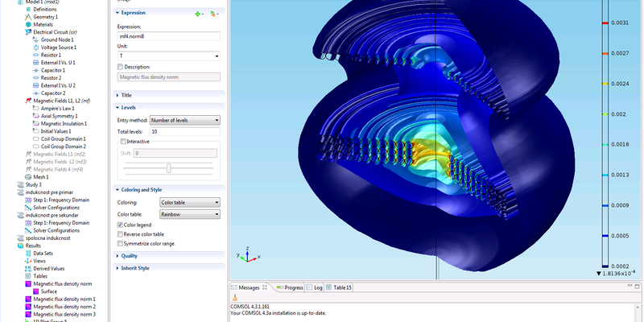Viewport: 644px width, 322px height.
Task: Expand the Title section header
Action: point(127,95)
